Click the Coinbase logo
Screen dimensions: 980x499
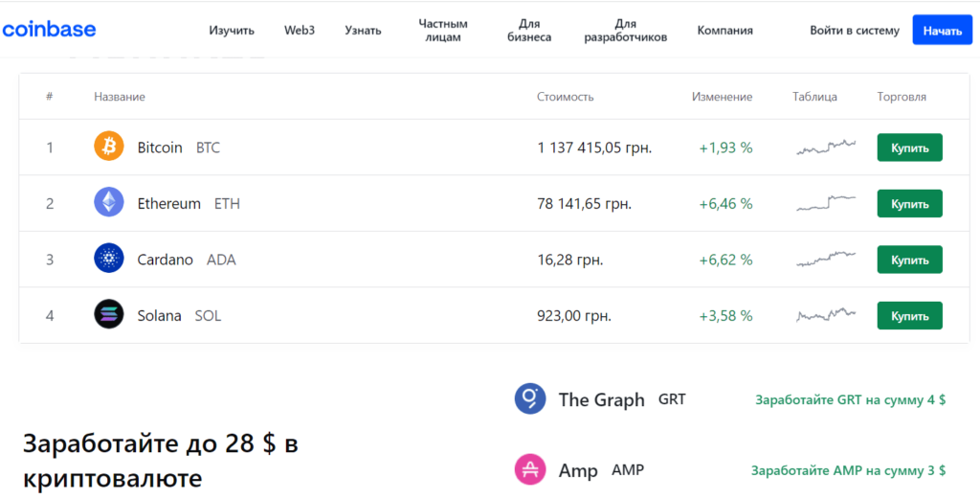(49, 29)
